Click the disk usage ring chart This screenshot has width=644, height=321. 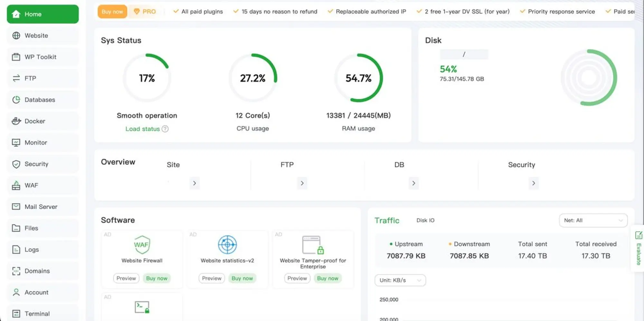589,78
